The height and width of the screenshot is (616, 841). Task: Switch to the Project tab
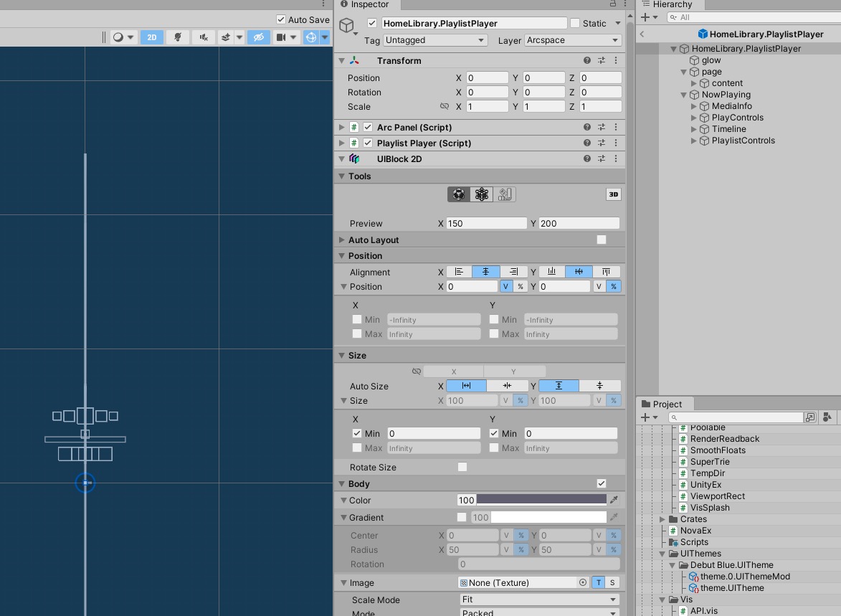664,404
